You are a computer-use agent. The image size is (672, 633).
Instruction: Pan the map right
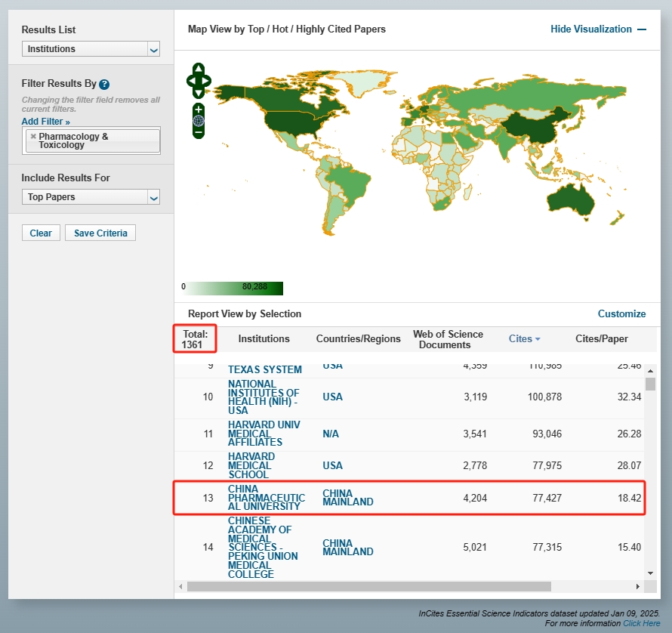click(x=206, y=81)
